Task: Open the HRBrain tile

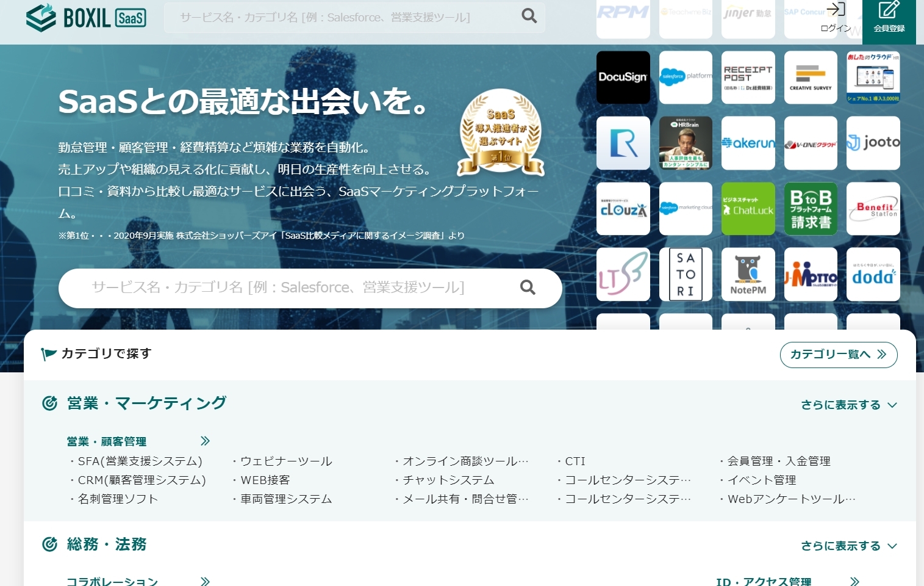Action: click(686, 143)
